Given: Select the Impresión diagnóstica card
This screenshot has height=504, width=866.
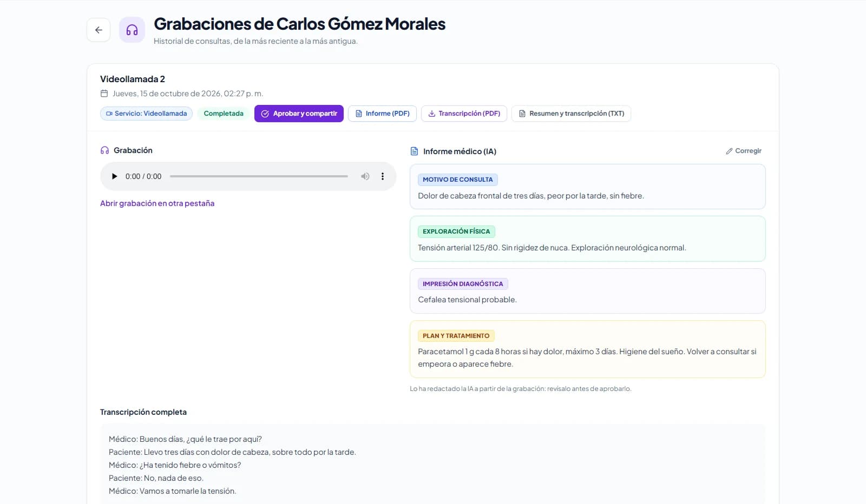Looking at the screenshot, I should [588, 291].
